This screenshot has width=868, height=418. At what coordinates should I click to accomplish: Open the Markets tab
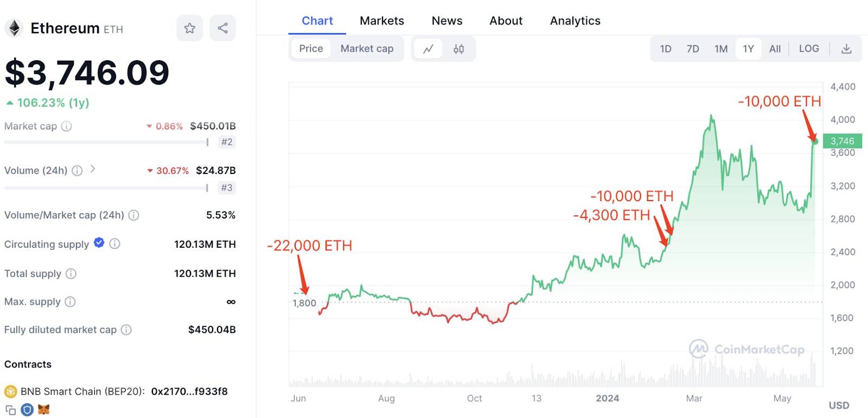point(381,21)
